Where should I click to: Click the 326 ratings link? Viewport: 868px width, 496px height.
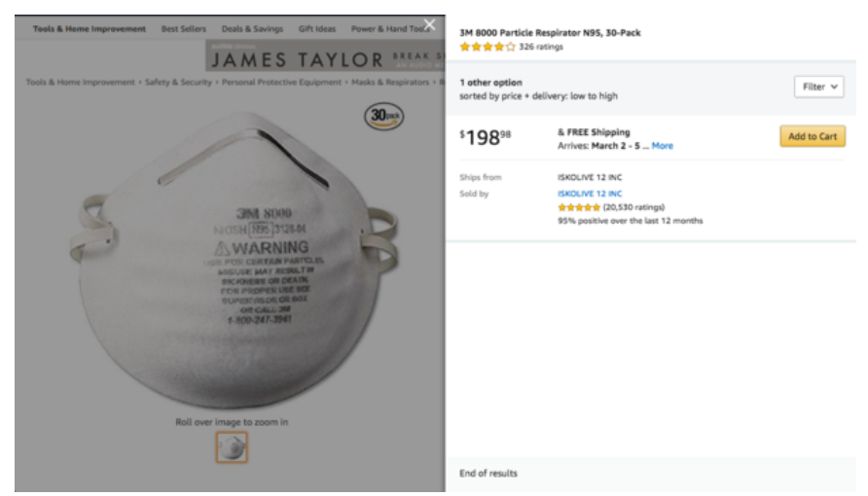541,47
